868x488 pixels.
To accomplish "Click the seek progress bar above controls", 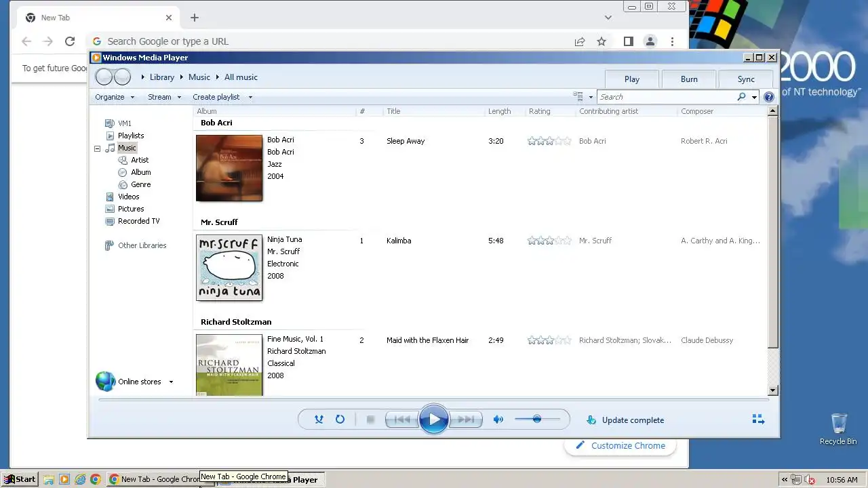I will [434, 400].
